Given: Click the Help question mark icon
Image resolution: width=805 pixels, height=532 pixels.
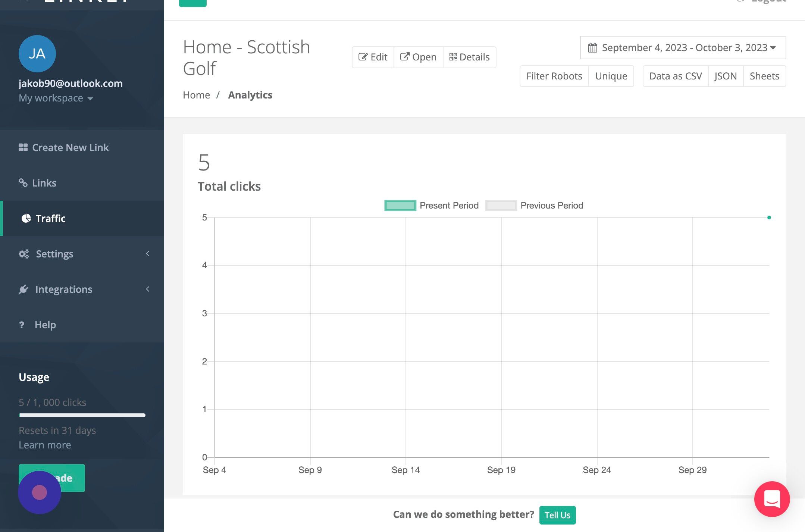Looking at the screenshot, I should click(x=22, y=325).
